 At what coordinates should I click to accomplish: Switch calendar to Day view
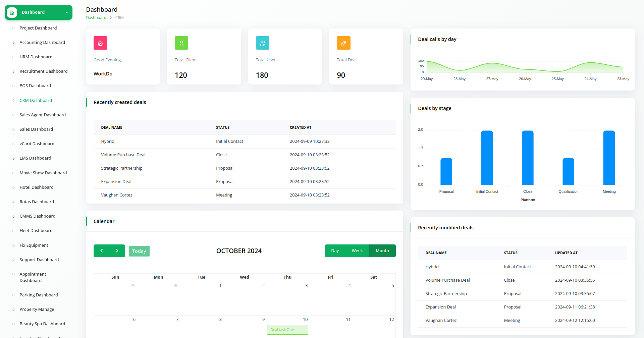click(x=335, y=251)
